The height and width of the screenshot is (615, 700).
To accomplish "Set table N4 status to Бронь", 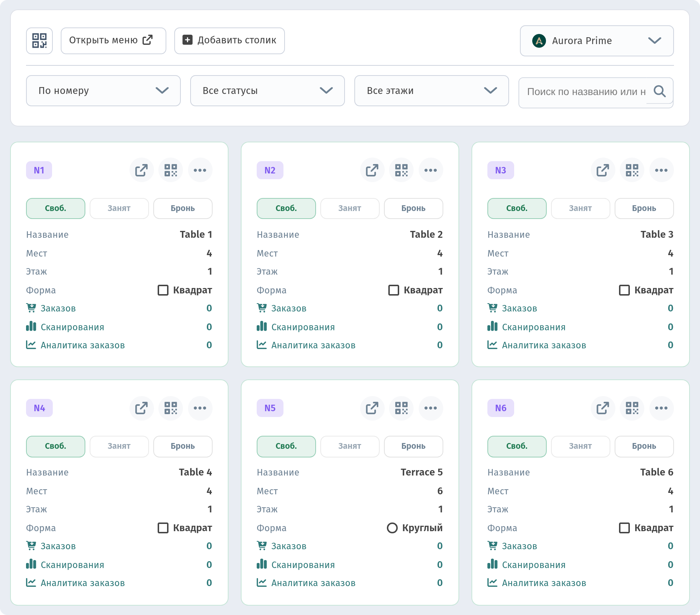I will pos(183,446).
